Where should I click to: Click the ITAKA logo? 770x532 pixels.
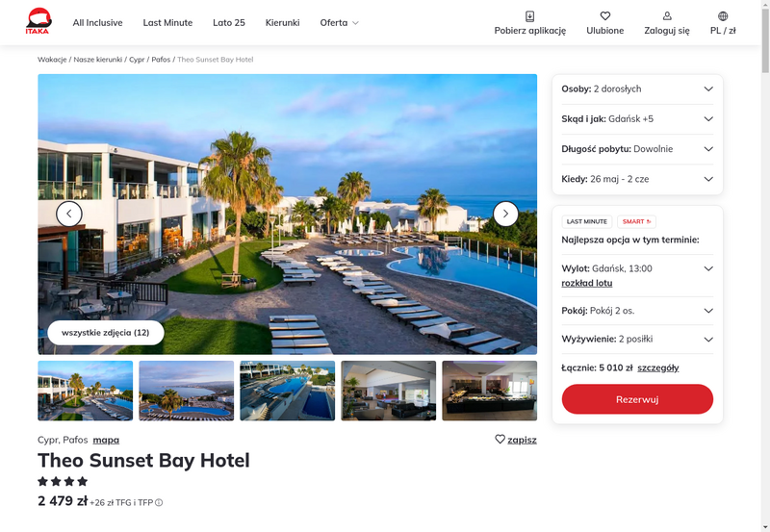38,21
